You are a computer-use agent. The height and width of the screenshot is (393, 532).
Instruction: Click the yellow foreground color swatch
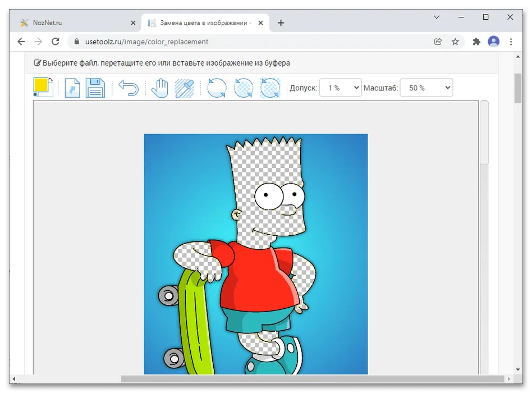[x=40, y=85]
